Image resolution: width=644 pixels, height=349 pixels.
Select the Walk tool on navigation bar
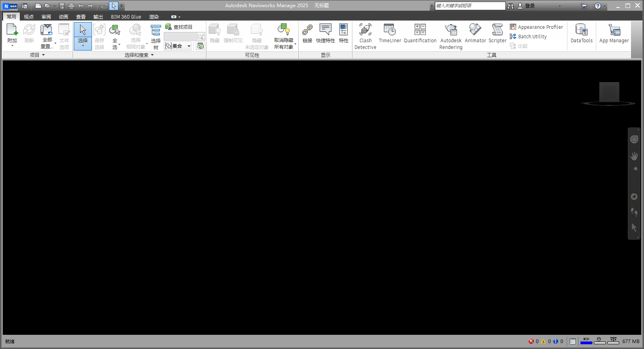[634, 212]
